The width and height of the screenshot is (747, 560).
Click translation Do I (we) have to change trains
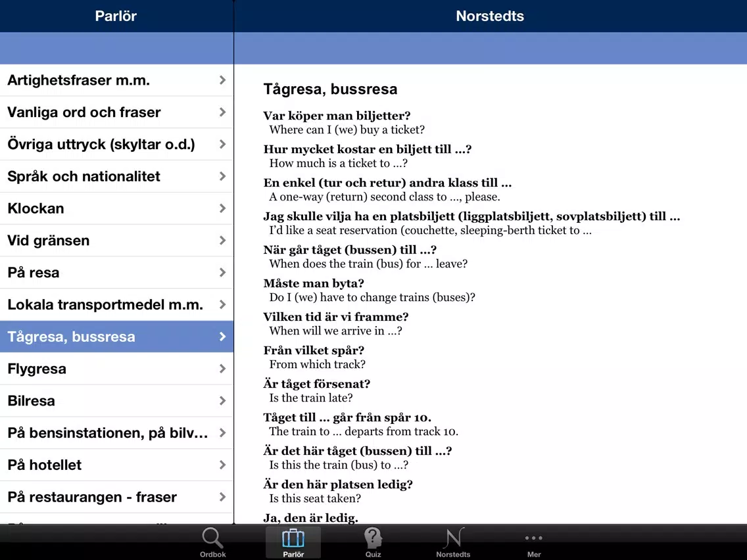[x=372, y=297]
